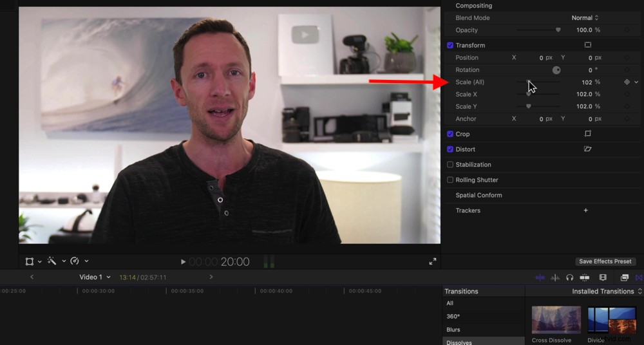Add a keyframe for Position

tap(627, 58)
